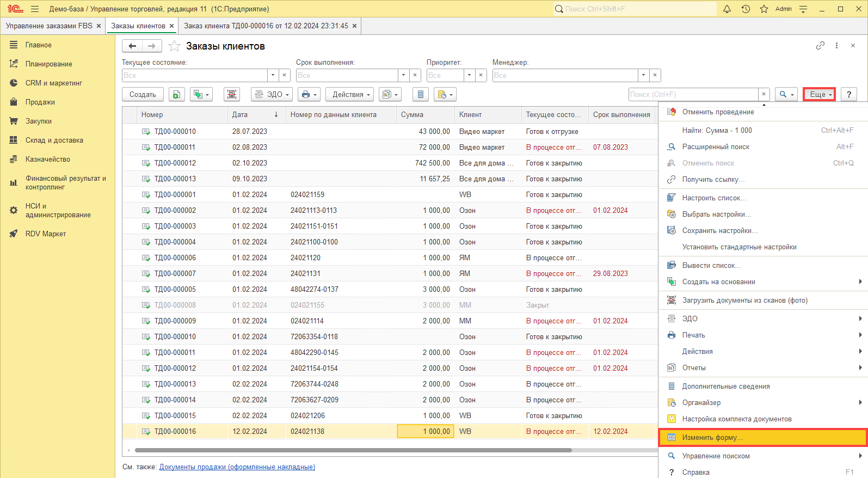This screenshot has height=478, width=868.
Task: Open the history clock icon
Action: click(x=746, y=9)
